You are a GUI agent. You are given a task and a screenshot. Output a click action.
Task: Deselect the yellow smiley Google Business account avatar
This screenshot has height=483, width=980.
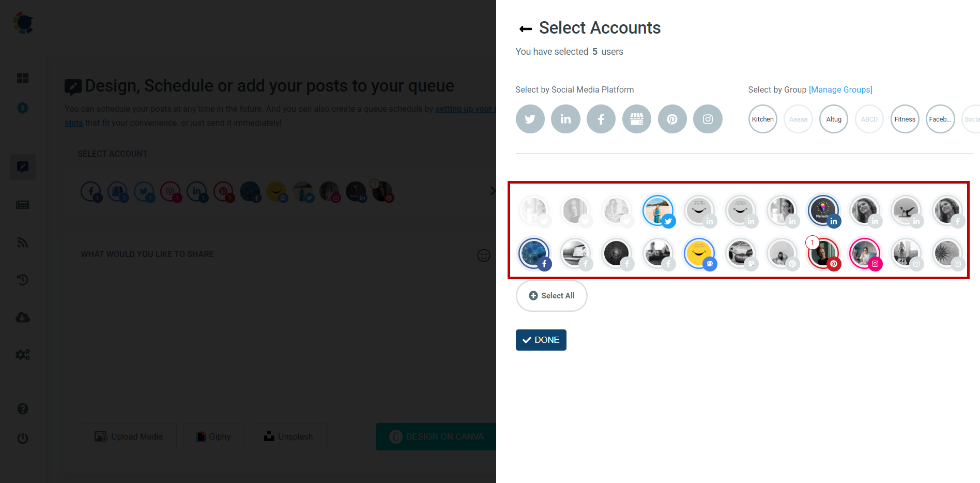(x=699, y=253)
